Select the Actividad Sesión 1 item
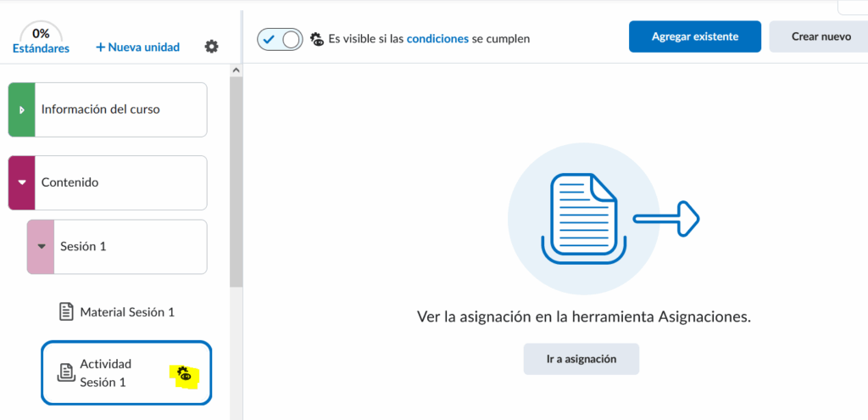This screenshot has height=420, width=868. click(105, 372)
